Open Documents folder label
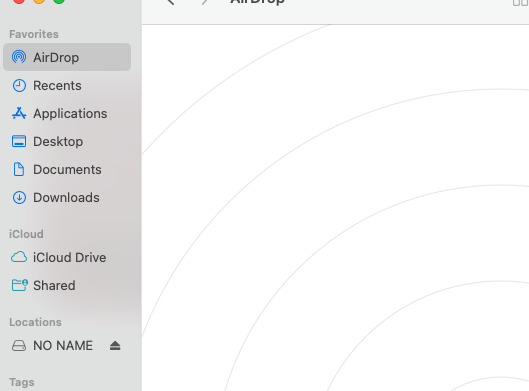The width and height of the screenshot is (529, 391). (67, 170)
